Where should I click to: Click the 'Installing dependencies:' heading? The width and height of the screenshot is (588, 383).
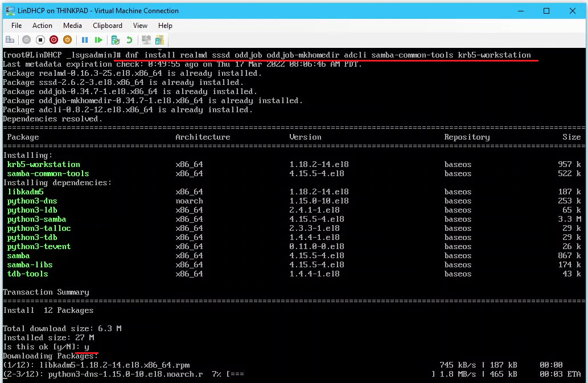click(57, 183)
